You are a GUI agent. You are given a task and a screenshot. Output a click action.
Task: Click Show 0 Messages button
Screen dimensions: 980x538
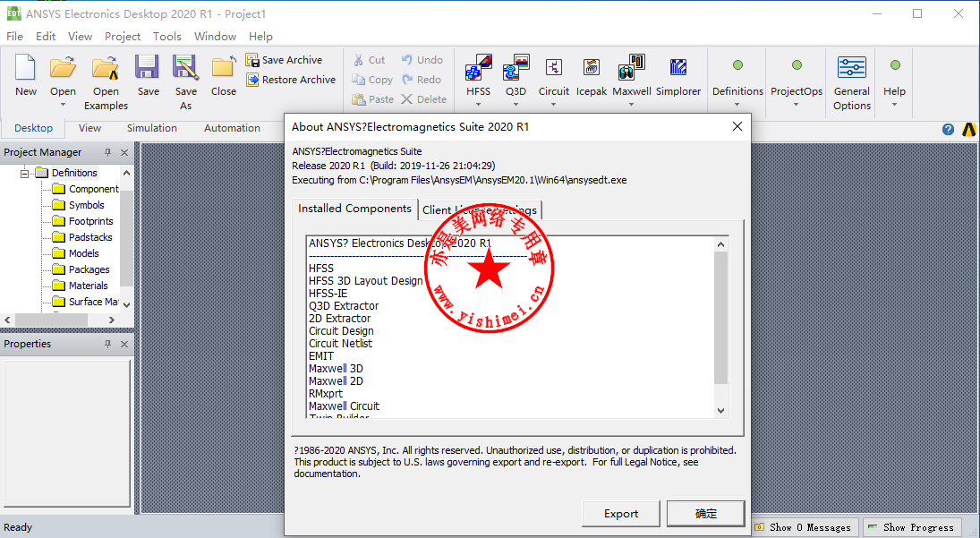(x=804, y=527)
